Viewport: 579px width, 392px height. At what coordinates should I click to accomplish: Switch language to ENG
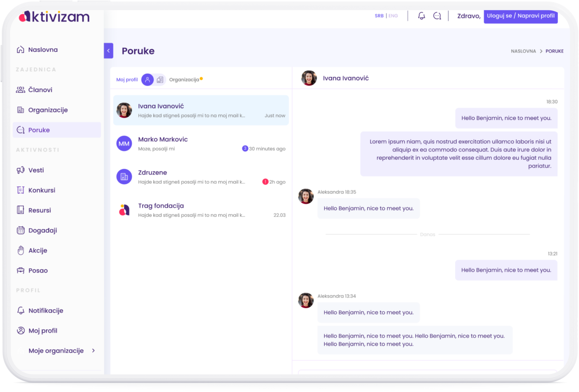click(393, 16)
